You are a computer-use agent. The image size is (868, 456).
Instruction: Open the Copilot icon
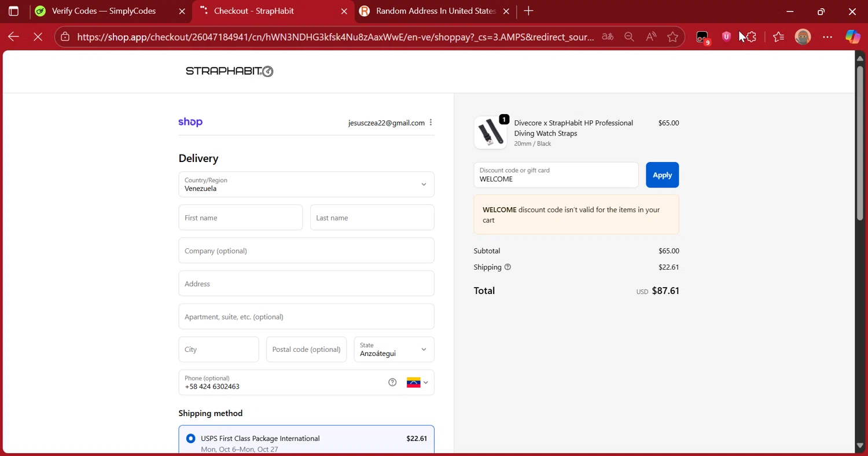[852, 37]
